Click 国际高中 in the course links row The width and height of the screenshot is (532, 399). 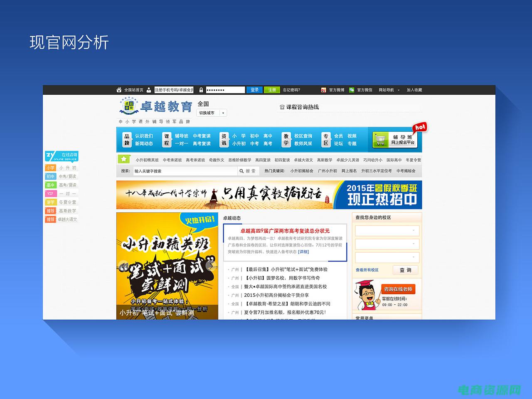pos(394,160)
